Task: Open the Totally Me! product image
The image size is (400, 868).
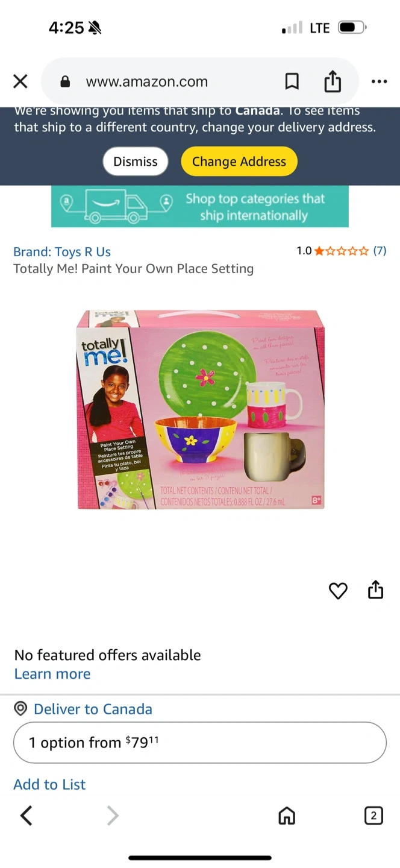Action: tap(201, 409)
